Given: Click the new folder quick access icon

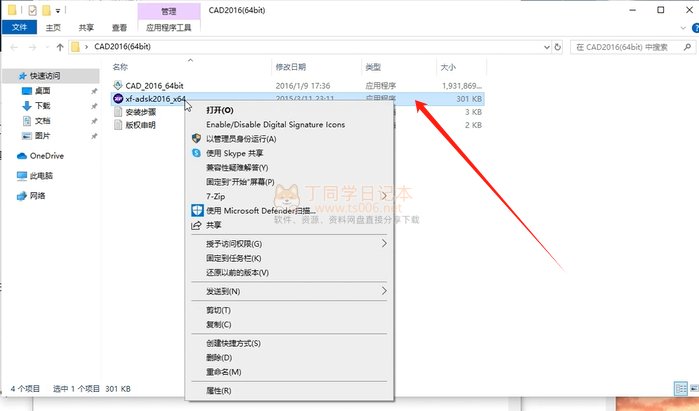Looking at the screenshot, I should [x=46, y=10].
